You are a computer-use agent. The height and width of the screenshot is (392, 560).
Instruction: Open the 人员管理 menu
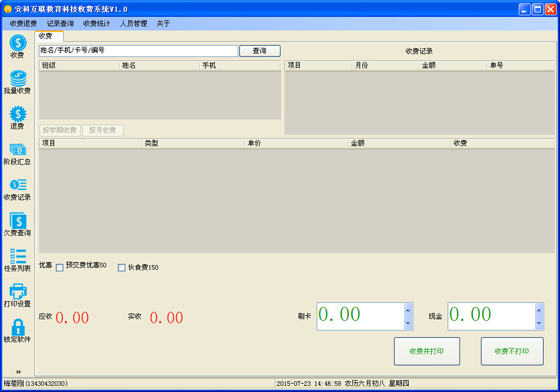click(x=133, y=24)
